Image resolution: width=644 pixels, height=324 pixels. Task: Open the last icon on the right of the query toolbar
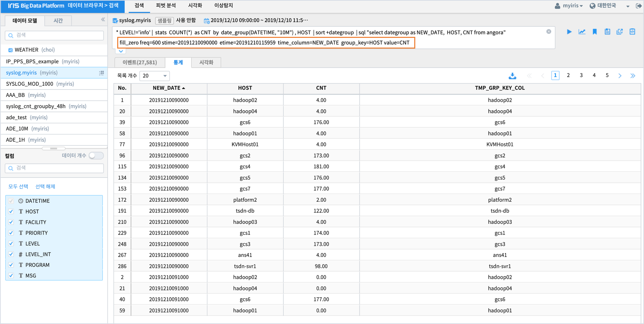click(632, 32)
